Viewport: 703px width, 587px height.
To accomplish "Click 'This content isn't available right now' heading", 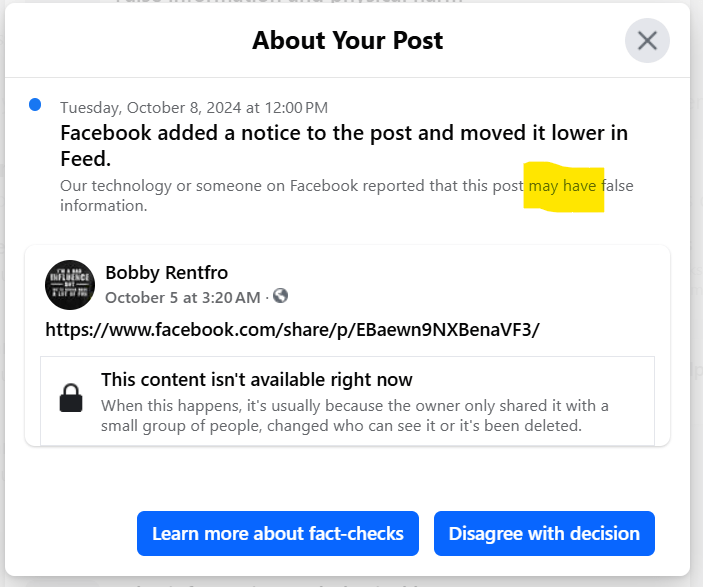I will (x=257, y=380).
